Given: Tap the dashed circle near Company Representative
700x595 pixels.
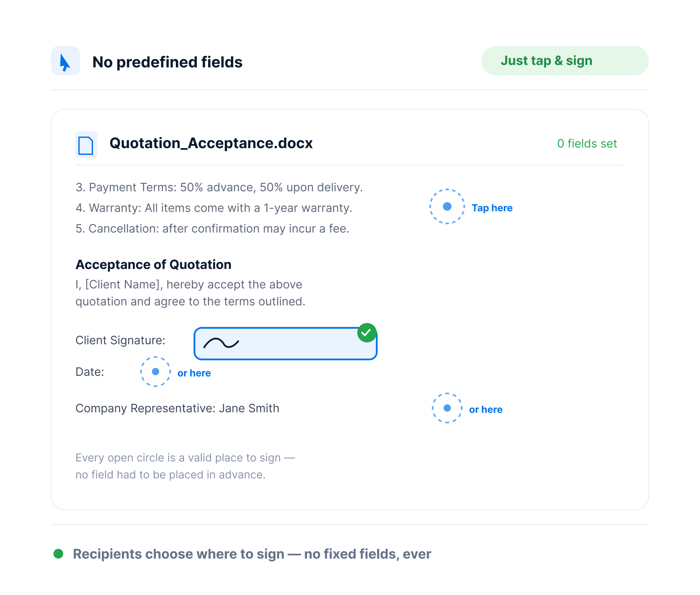Looking at the screenshot, I should (447, 408).
